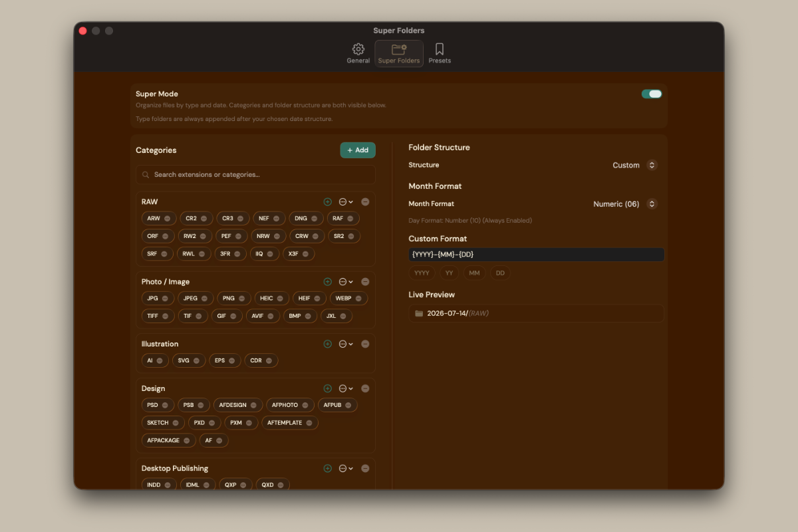Open the General settings tab
The height and width of the screenshot is (532, 798).
358,53
